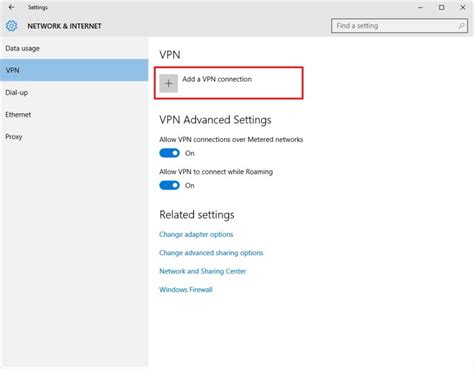Click Add a VPN connection
The height and width of the screenshot is (369, 474).
[x=217, y=79]
